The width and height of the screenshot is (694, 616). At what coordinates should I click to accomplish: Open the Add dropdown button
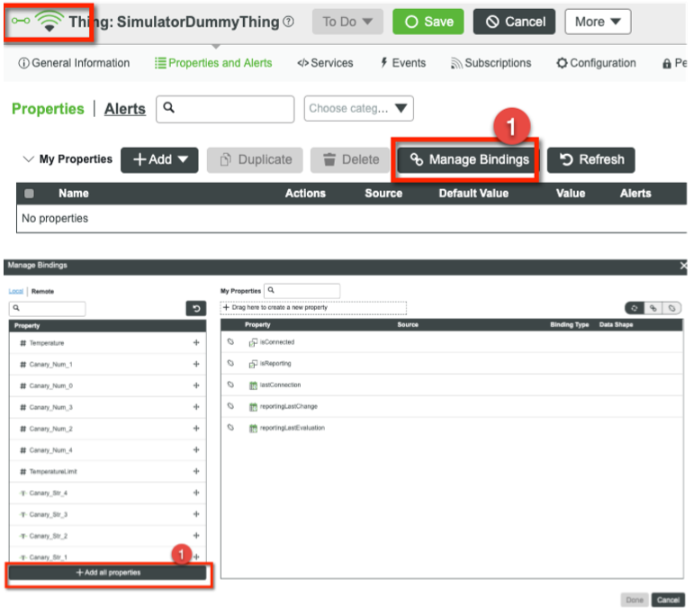coord(159,160)
